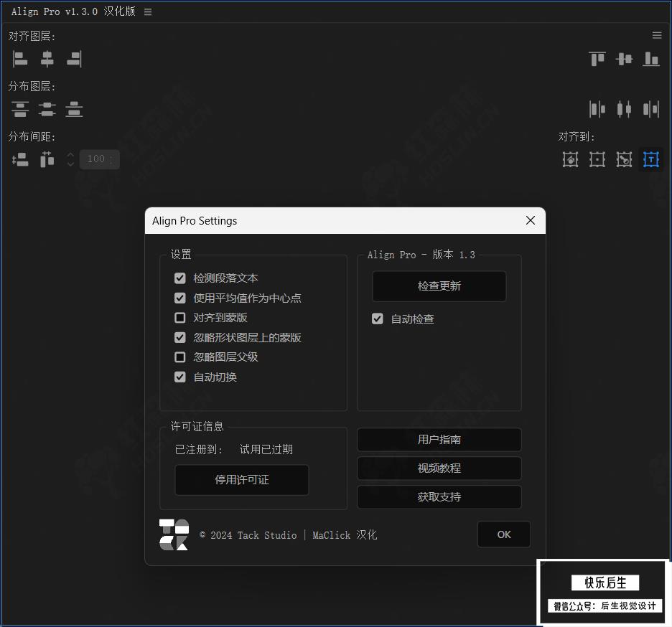Image resolution: width=672 pixels, height=627 pixels.
Task: Align layers to vertical center
Action: 624,59
